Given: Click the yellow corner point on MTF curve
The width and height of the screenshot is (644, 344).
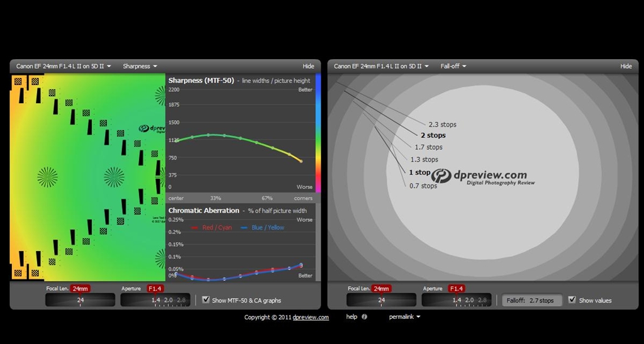Looking at the screenshot, I should [x=301, y=162].
